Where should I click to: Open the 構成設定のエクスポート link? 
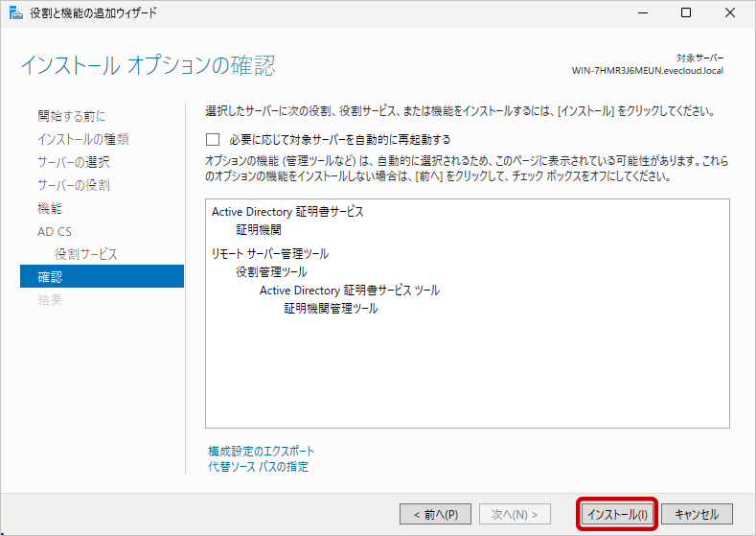[261, 451]
